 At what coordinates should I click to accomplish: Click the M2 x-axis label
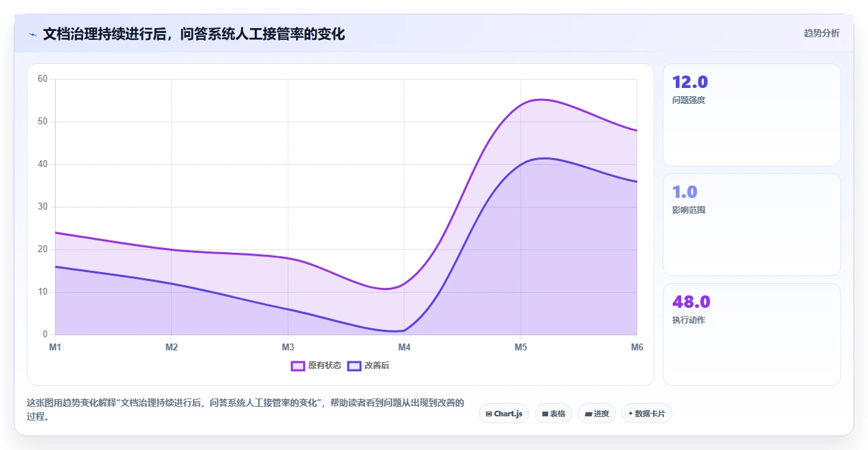pyautogui.click(x=172, y=348)
